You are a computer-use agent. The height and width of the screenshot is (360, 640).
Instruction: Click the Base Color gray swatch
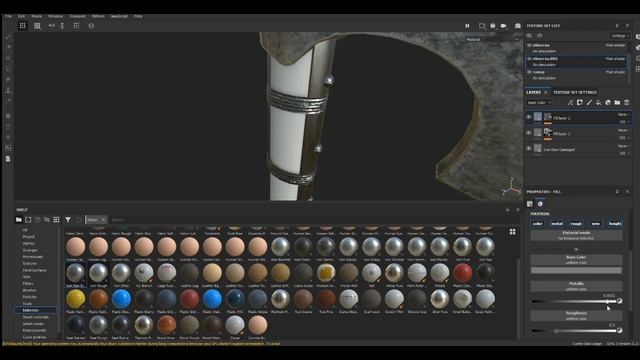(576, 270)
